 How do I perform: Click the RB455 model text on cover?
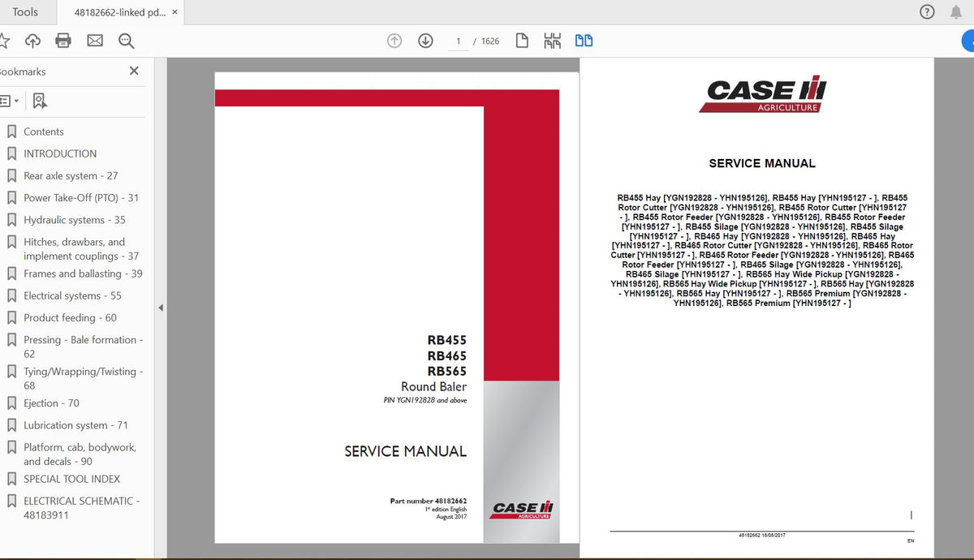(446, 340)
